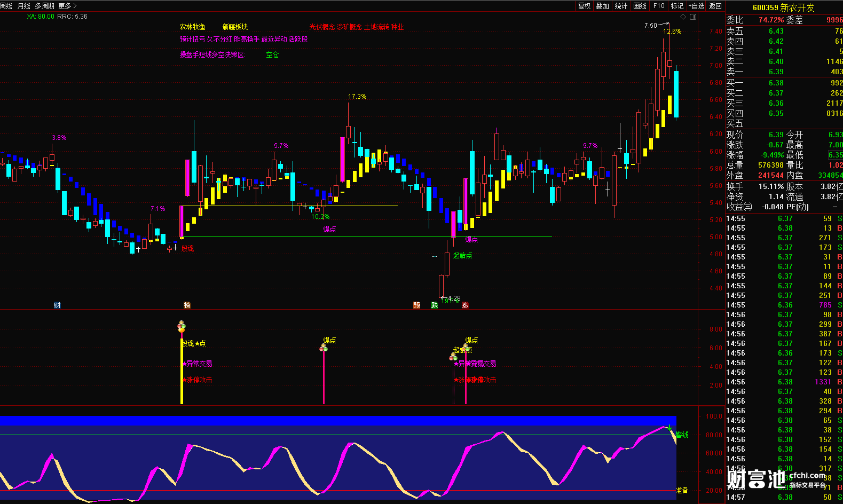Switch to 月线 monthly chart tab

pyautogui.click(x=23, y=6)
